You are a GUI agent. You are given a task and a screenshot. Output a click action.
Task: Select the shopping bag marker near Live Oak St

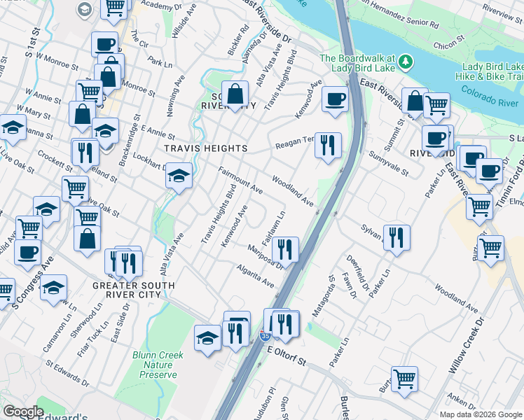pos(88,239)
